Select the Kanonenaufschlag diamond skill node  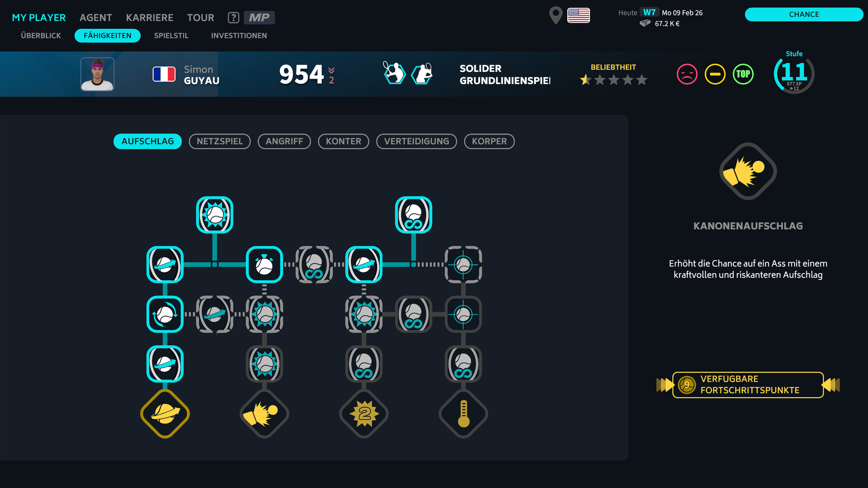[264, 413]
